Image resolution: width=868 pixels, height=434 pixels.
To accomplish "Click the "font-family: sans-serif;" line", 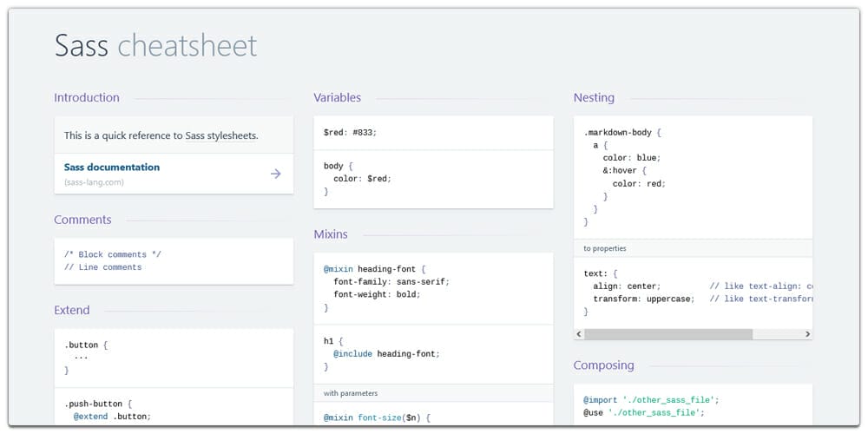I will [391, 282].
